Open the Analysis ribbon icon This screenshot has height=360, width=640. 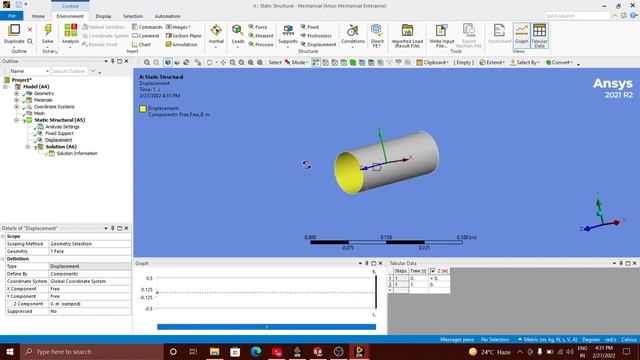(70, 30)
